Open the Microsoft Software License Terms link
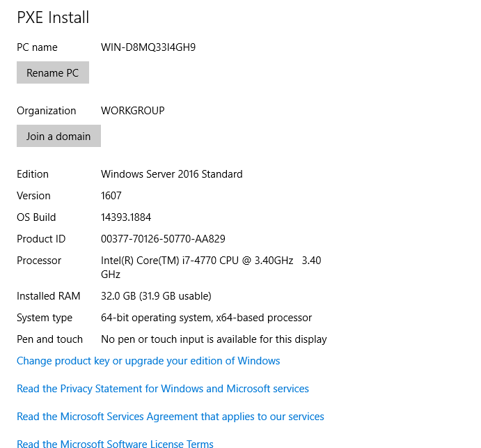The width and height of the screenshot is (481, 448). pos(115,444)
